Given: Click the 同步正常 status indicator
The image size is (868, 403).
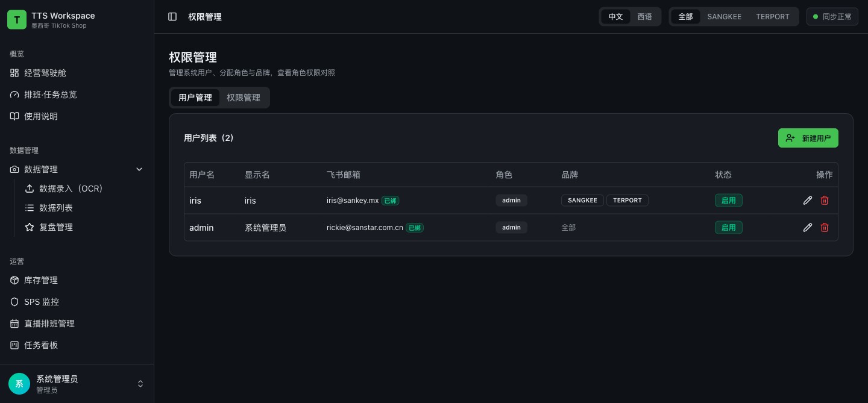Looking at the screenshot, I should [832, 17].
